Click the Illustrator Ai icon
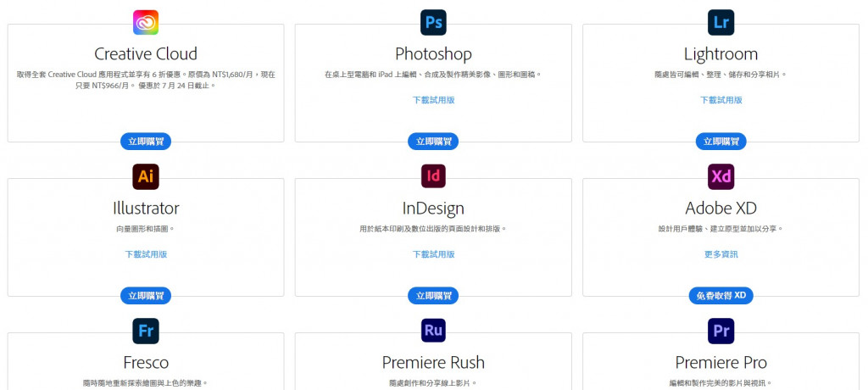The width and height of the screenshot is (868, 390). click(x=146, y=176)
